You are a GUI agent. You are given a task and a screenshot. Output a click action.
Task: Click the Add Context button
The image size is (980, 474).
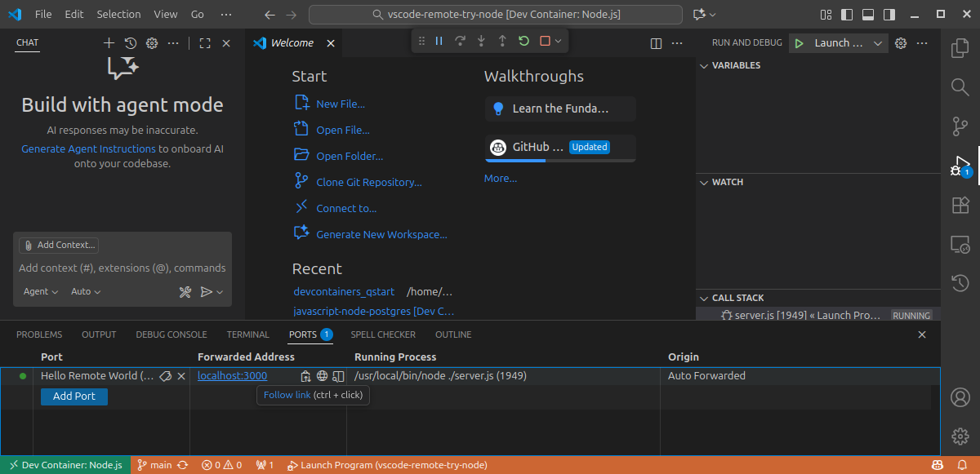pos(59,245)
